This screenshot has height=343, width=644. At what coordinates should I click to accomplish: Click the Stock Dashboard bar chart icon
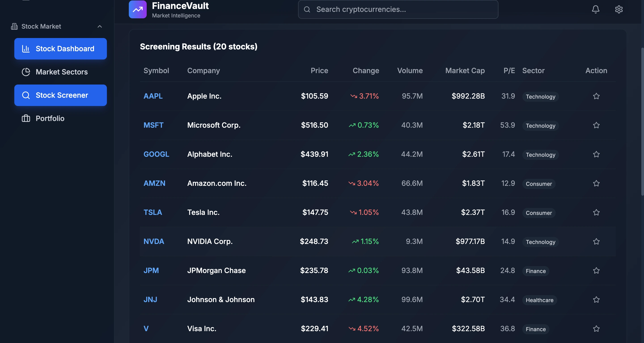(26, 49)
